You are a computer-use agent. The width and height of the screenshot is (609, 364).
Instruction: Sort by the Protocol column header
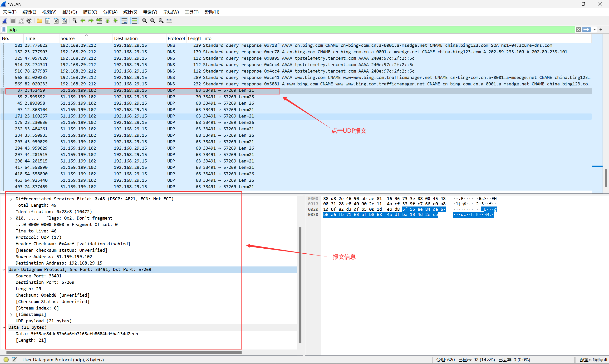[176, 38]
